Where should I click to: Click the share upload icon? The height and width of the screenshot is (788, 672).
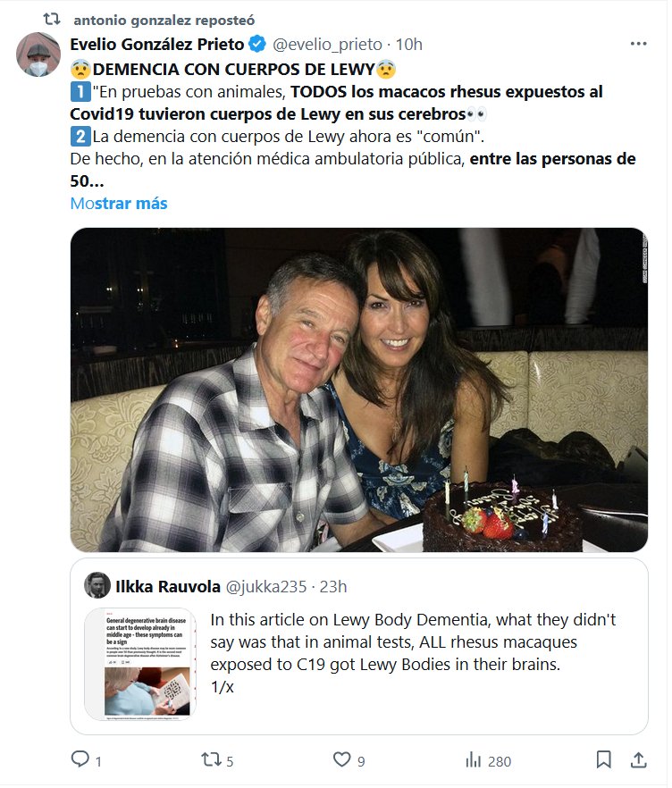(x=639, y=760)
